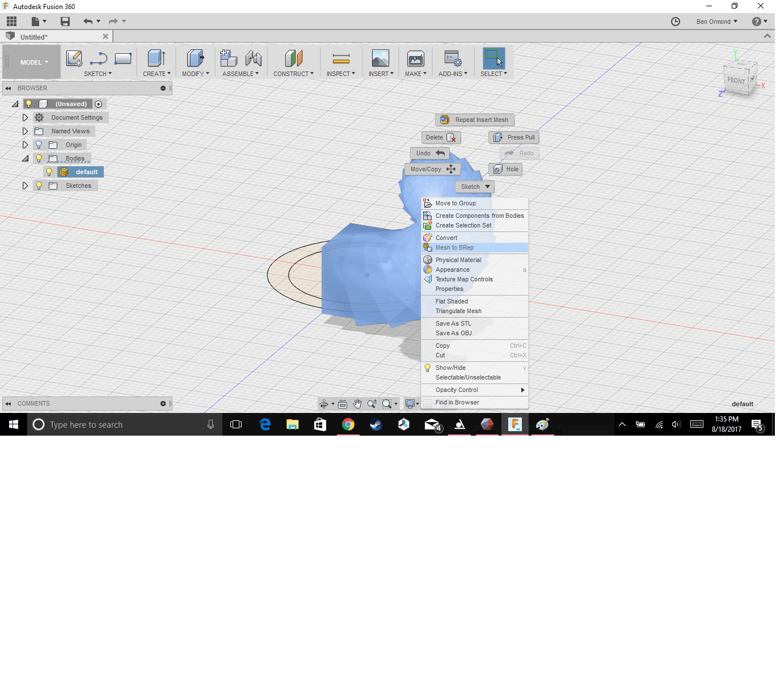Image resolution: width=776 pixels, height=700 pixels.
Task: Open the Windows Start menu
Action: pos(14,424)
